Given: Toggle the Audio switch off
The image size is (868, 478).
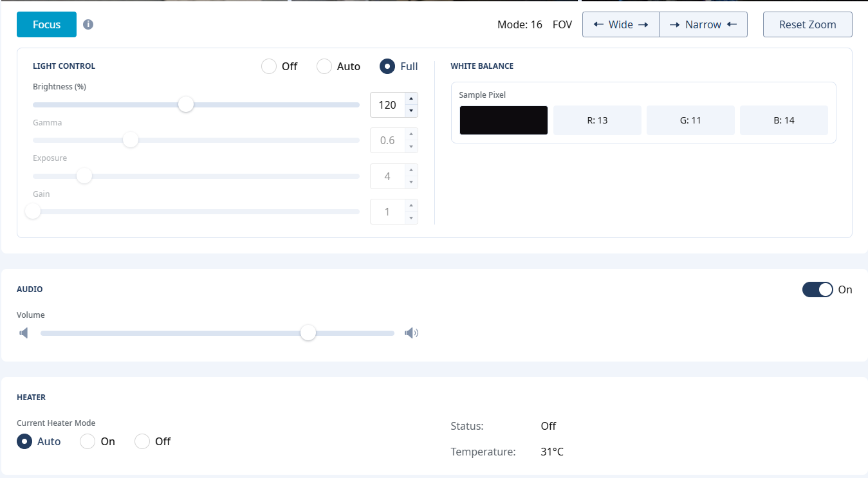Looking at the screenshot, I should coord(817,290).
